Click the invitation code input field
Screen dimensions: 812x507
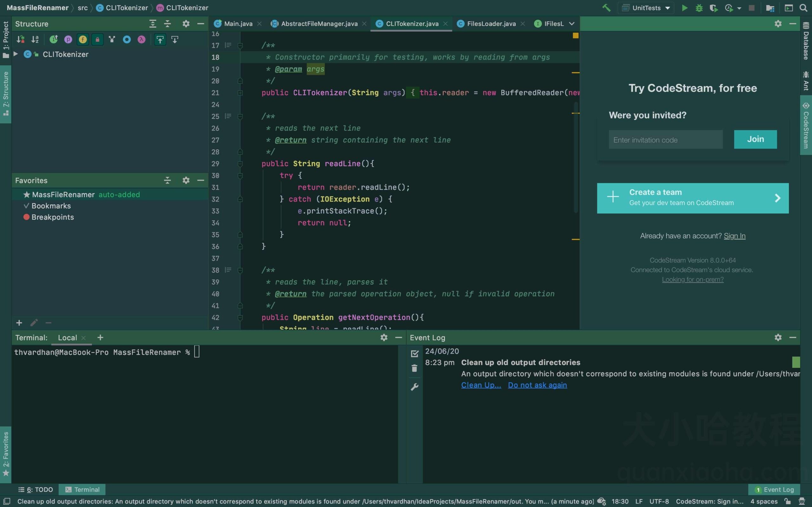[x=665, y=139]
